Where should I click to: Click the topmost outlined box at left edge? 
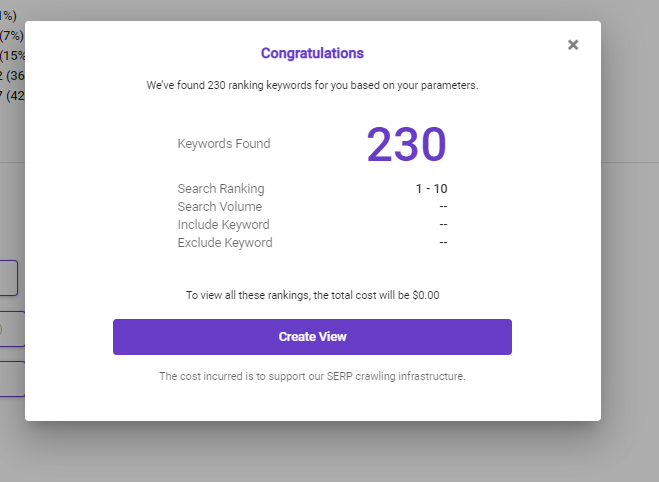(x=8, y=278)
